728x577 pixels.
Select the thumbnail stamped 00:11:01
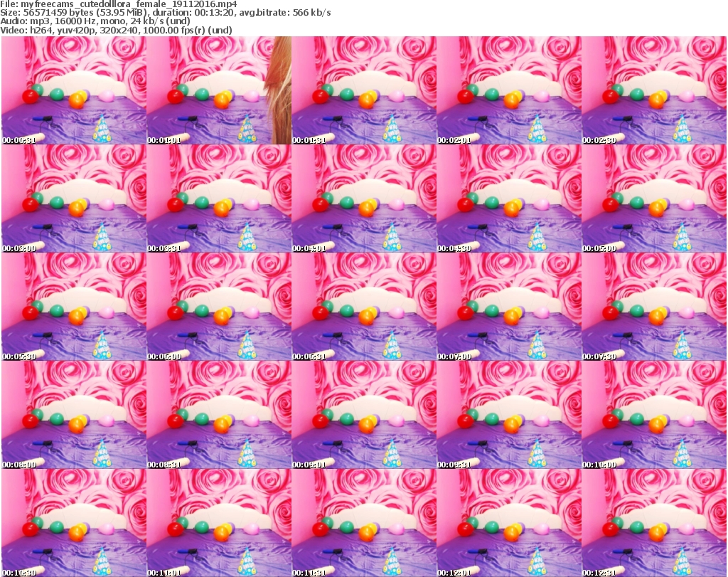(x=219, y=523)
